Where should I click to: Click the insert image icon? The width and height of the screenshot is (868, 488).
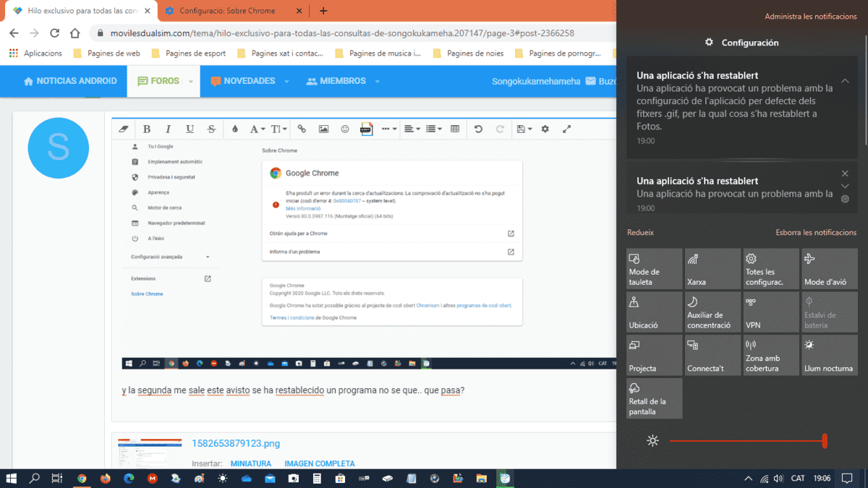click(323, 129)
